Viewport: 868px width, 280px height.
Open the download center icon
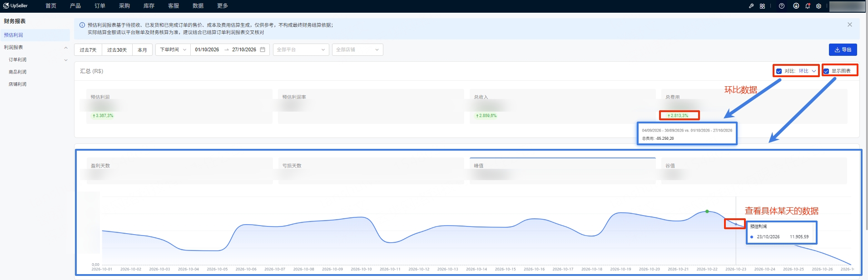tap(796, 6)
